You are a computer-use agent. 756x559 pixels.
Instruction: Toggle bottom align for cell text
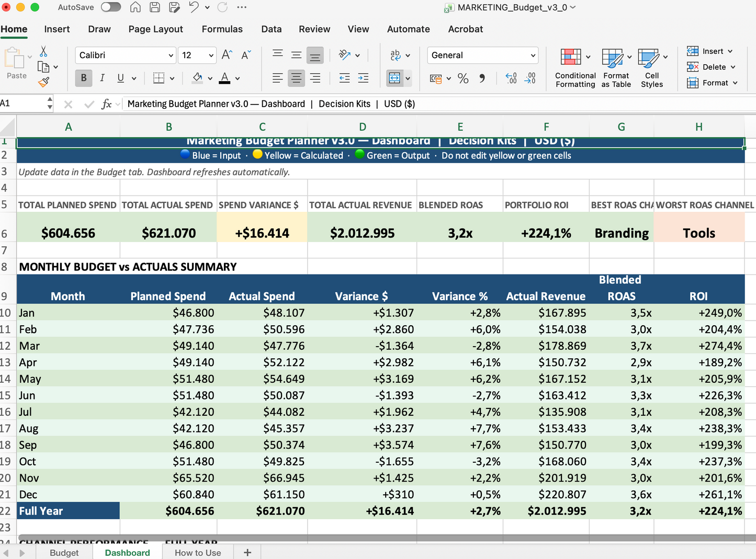(x=315, y=55)
